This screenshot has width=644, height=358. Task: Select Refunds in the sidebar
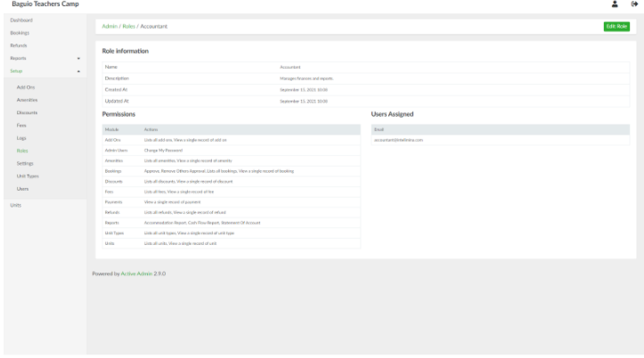point(19,45)
